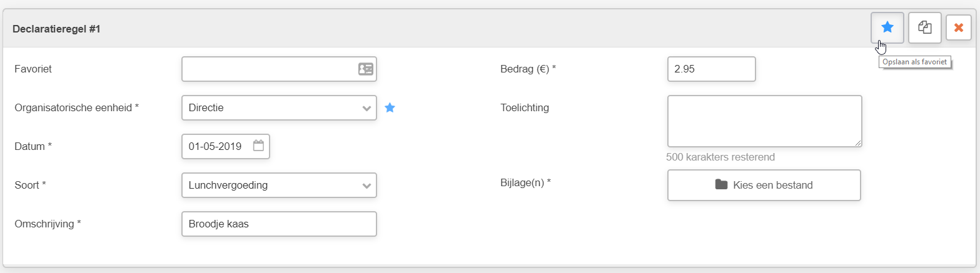Open the calendar icon in Datum field

point(259,146)
